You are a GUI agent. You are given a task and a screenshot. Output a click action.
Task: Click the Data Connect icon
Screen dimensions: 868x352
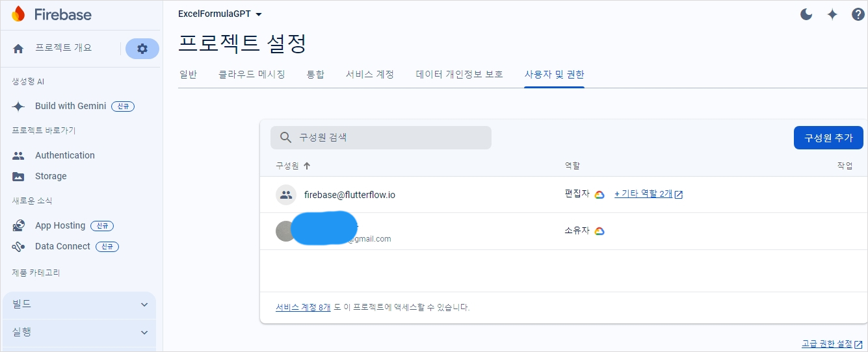tap(18, 247)
